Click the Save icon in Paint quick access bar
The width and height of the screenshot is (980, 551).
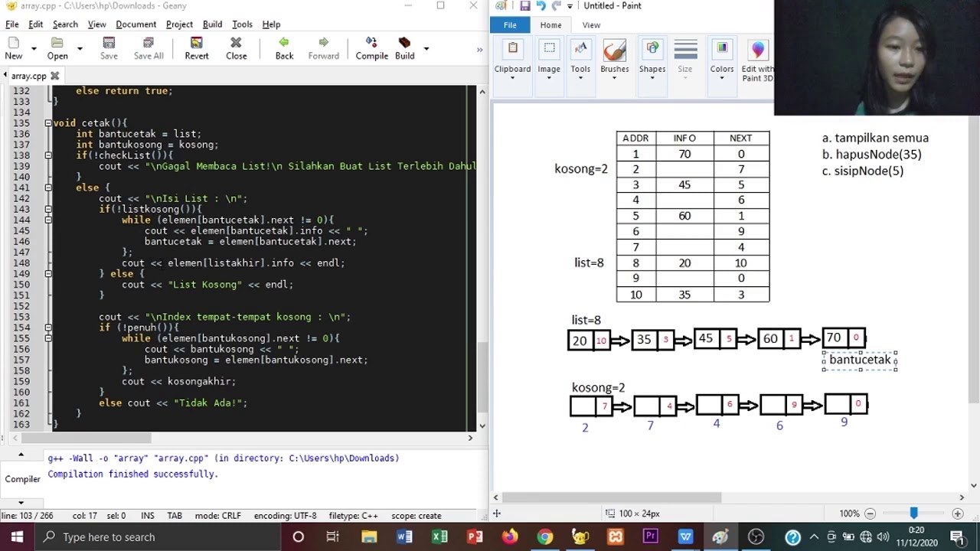pos(524,6)
